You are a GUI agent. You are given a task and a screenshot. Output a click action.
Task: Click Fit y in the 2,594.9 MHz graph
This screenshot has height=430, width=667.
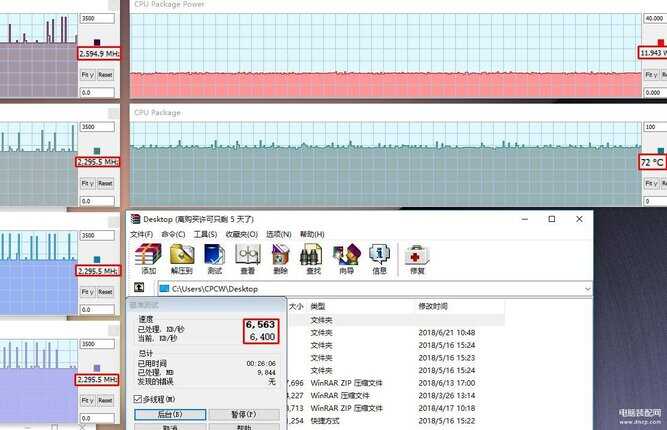[87, 75]
